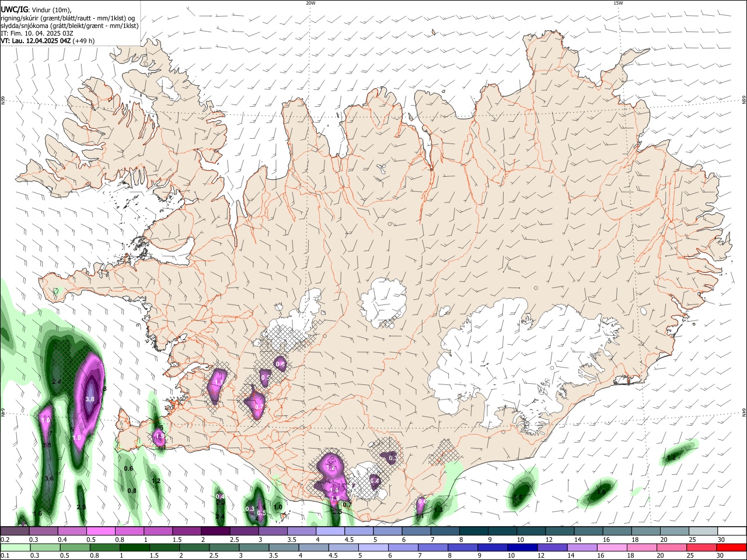
Task: Click valid time 'VT: Lau. 12.04.2025 04Z'
Action: pos(36,41)
